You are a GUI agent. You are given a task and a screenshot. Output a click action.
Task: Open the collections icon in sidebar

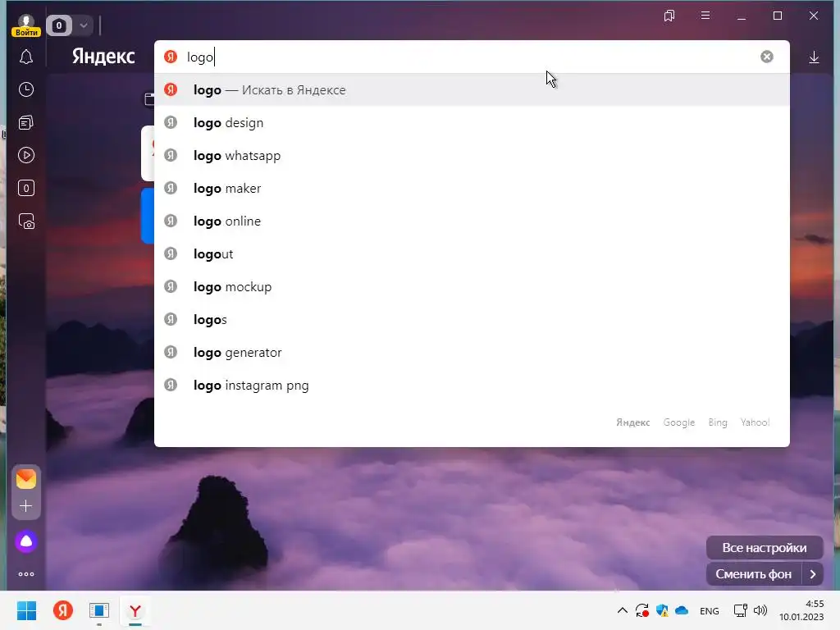click(25, 123)
